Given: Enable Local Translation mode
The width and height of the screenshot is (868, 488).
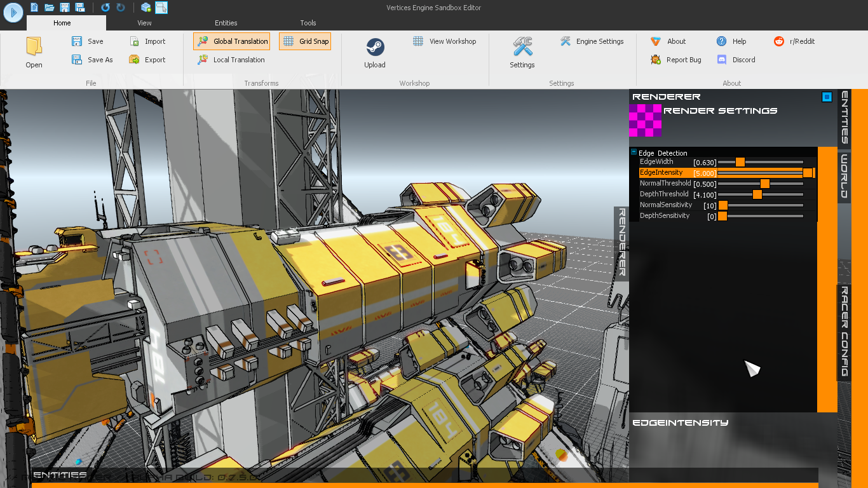Looking at the screenshot, I should [231, 60].
